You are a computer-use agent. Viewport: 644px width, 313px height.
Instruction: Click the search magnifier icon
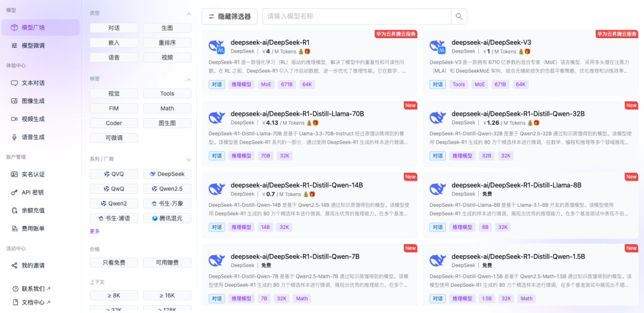pyautogui.click(x=459, y=17)
